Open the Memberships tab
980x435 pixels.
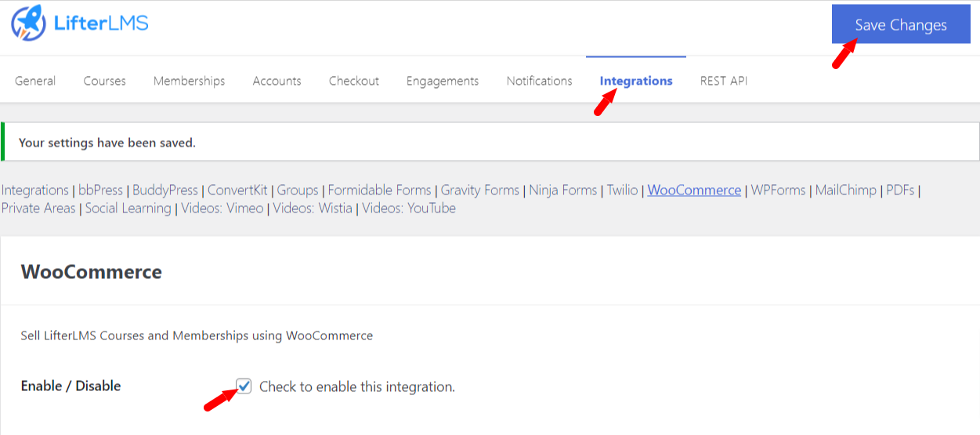click(189, 81)
